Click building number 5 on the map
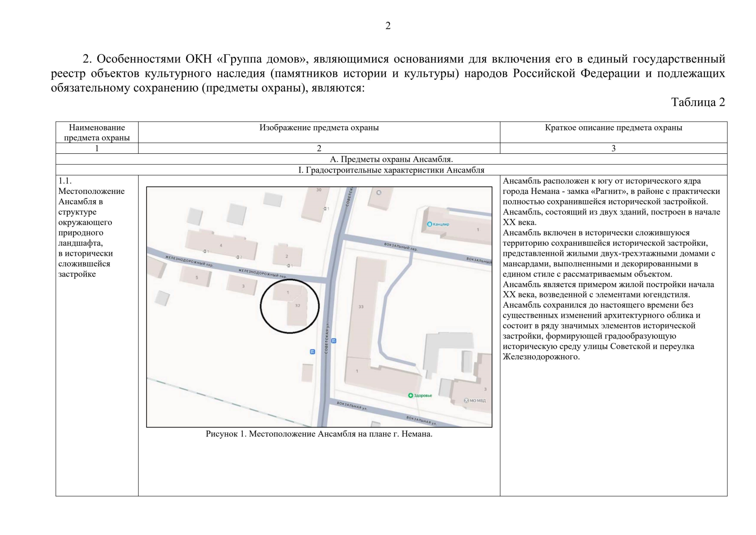 (x=196, y=278)
